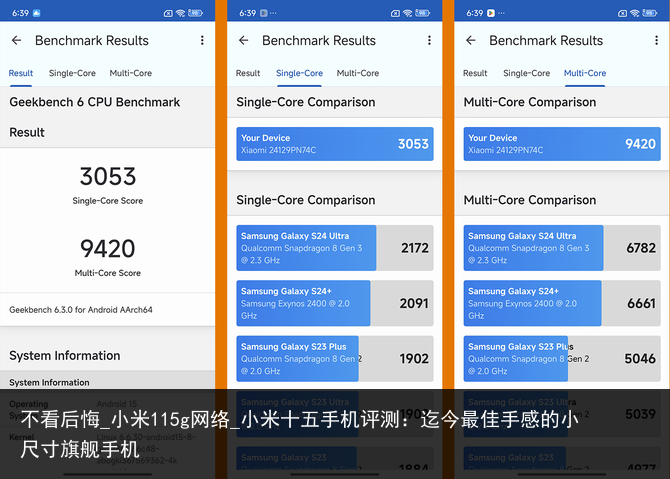Select Galaxy S24 Ultra multi-core bar 6782
The width and height of the screenshot is (670, 479).
(x=562, y=248)
